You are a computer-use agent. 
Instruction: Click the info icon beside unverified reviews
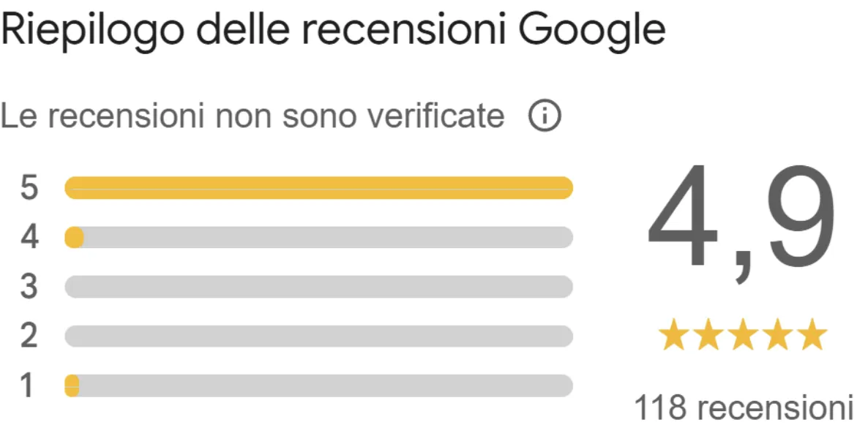[545, 116]
